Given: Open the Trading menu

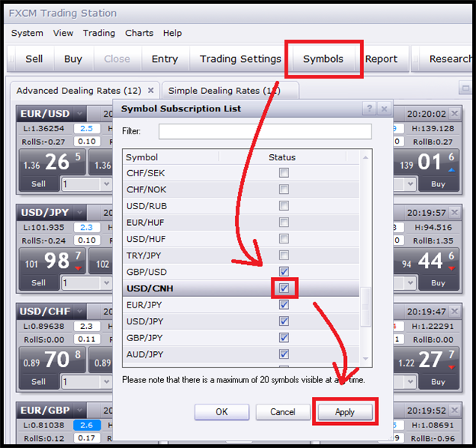Looking at the screenshot, I should pos(99,33).
